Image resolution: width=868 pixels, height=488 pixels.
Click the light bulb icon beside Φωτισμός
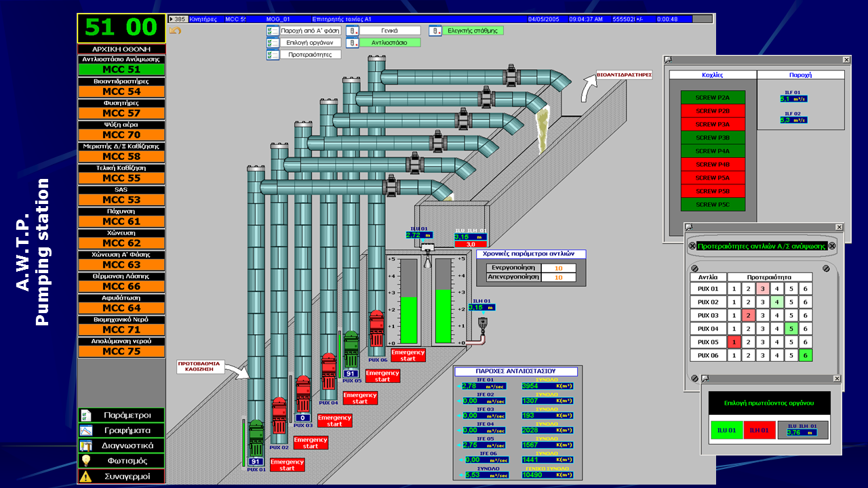(x=86, y=461)
